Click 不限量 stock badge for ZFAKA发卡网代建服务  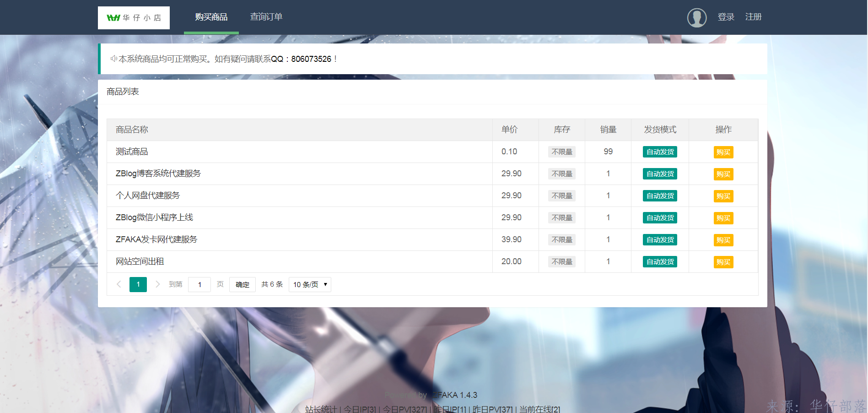562,240
